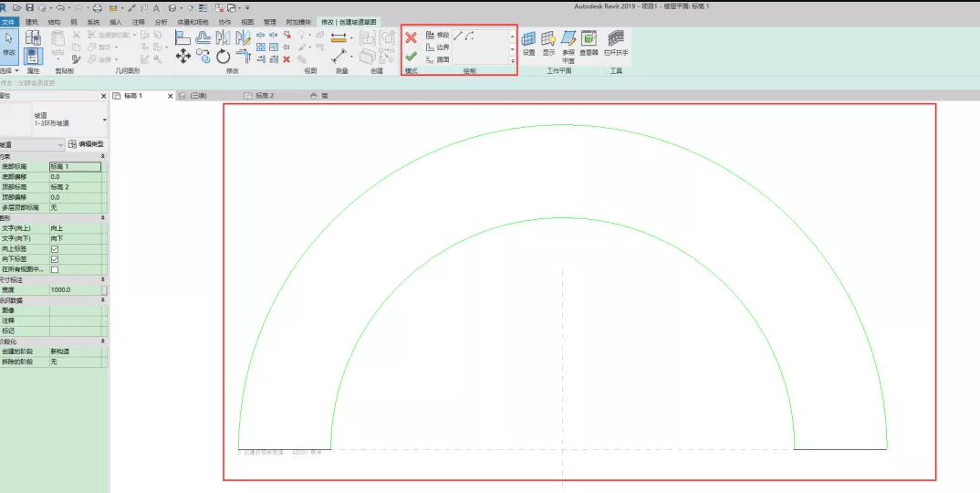Switch to the 南 elevation view tab

(x=320, y=96)
